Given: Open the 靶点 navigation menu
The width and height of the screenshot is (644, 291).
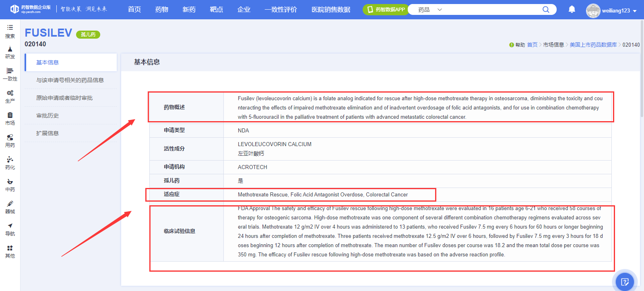Looking at the screenshot, I should (x=217, y=9).
